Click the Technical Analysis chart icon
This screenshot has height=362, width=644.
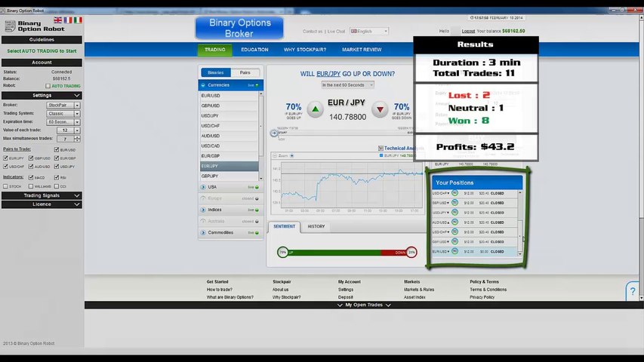click(381, 148)
